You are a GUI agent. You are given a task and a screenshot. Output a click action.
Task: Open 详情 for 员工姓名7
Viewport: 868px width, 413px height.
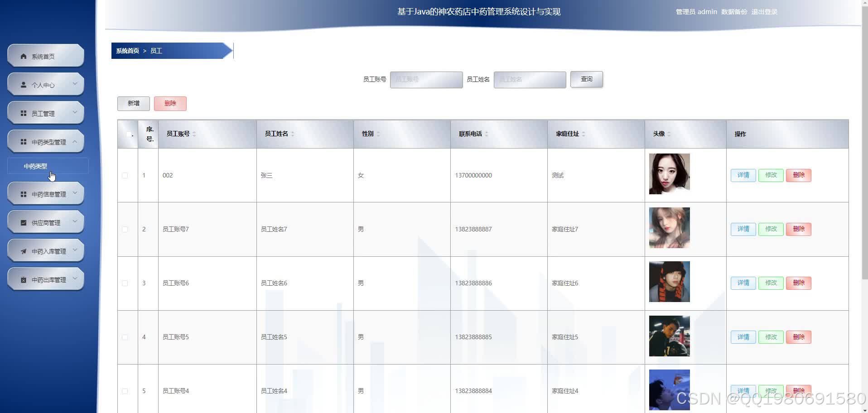(x=743, y=229)
